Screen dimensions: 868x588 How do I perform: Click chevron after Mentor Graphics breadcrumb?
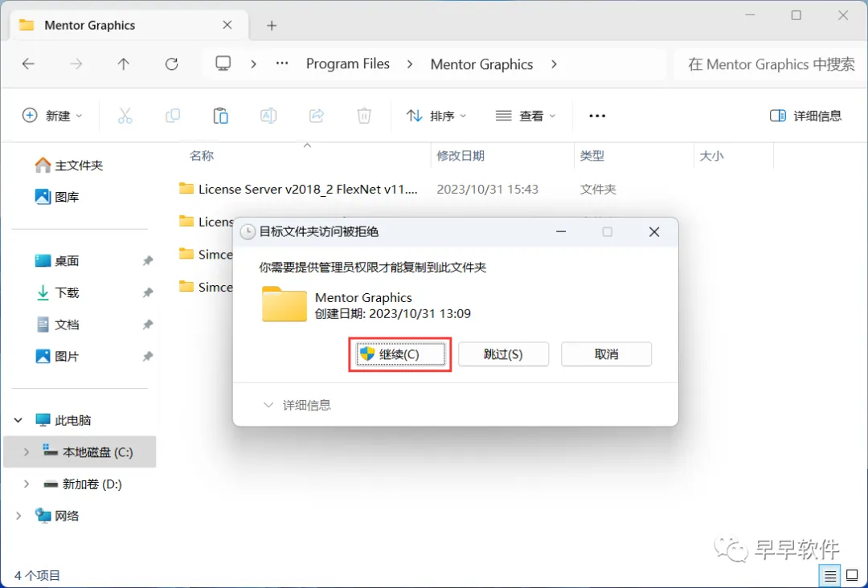pyautogui.click(x=554, y=64)
